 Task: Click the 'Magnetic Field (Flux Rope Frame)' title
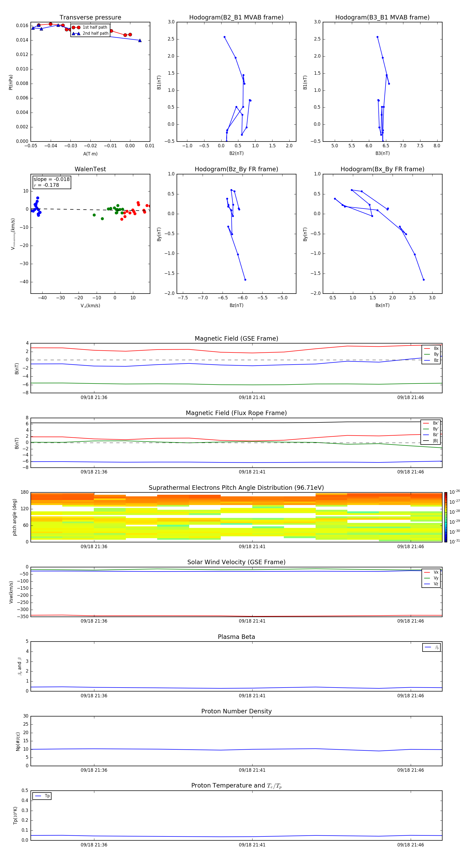(x=236, y=413)
